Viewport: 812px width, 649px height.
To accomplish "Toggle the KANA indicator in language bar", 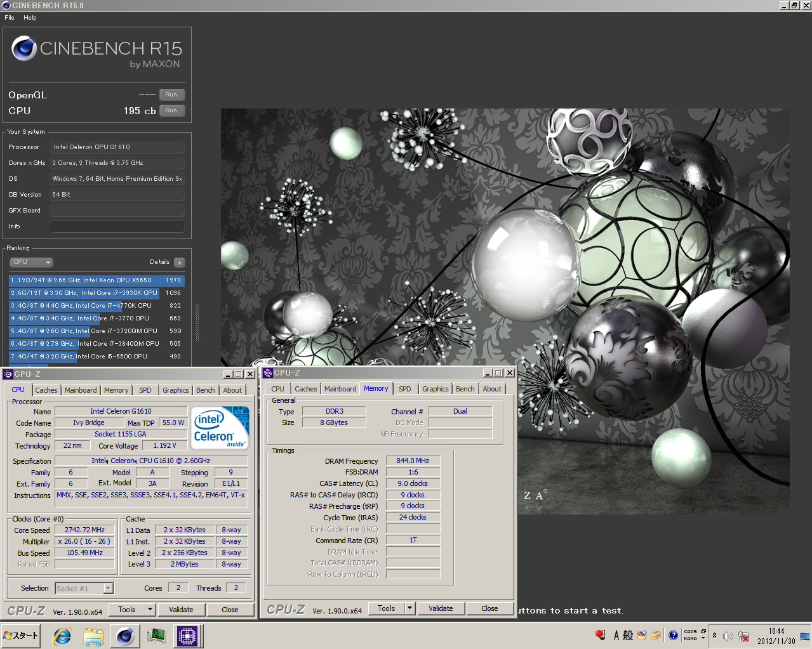I will pyautogui.click(x=690, y=638).
